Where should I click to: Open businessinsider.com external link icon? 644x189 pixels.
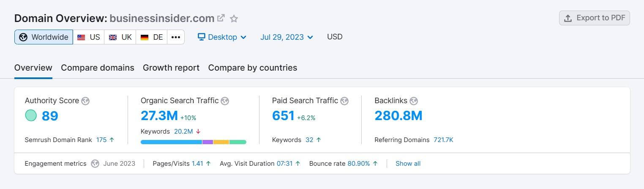[x=221, y=18]
